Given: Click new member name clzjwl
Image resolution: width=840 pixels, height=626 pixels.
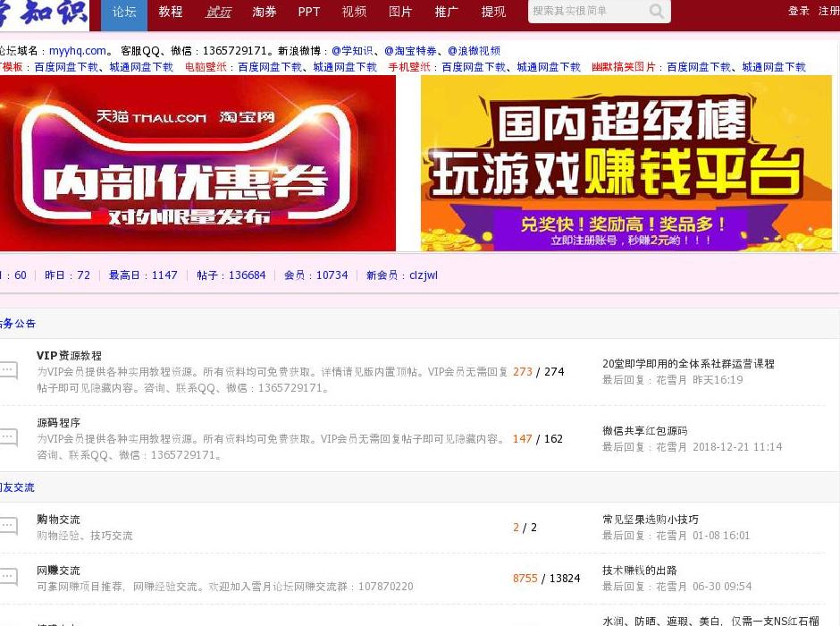Looking at the screenshot, I should [x=424, y=275].
